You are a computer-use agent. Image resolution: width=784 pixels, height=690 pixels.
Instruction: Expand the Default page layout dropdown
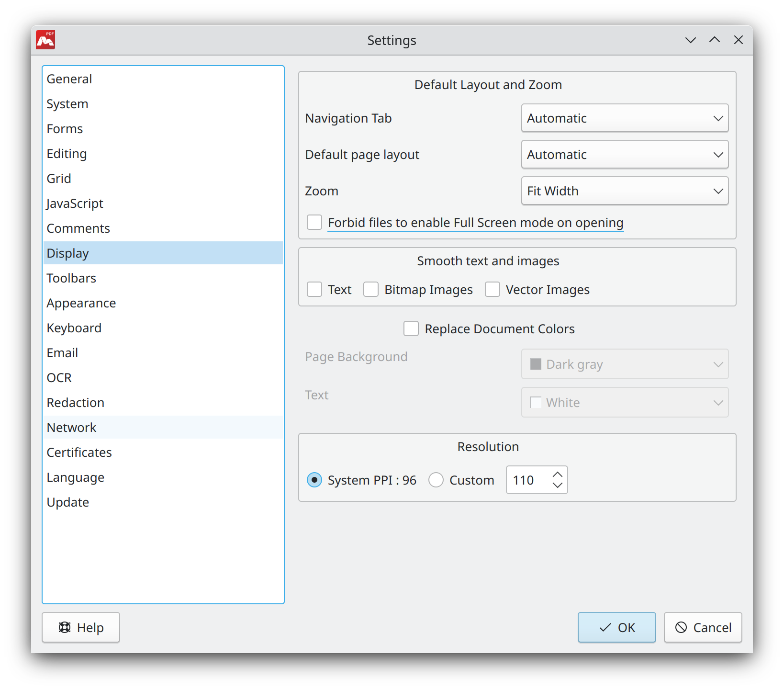[x=625, y=154]
